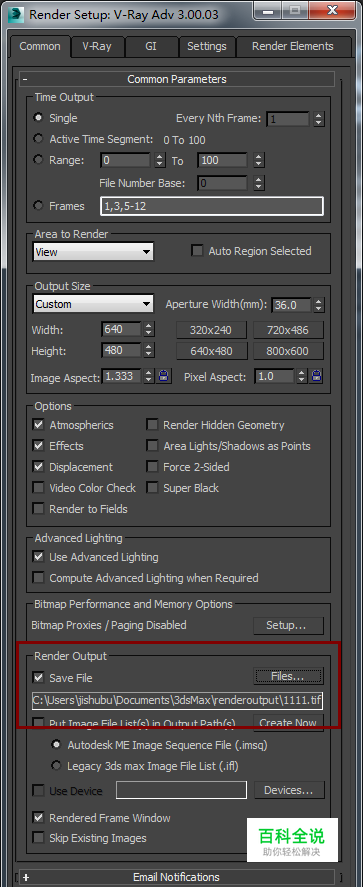Adjust Pixel Aspect spinner
Viewport: 363px width, 887px height.
pyautogui.click(x=302, y=376)
